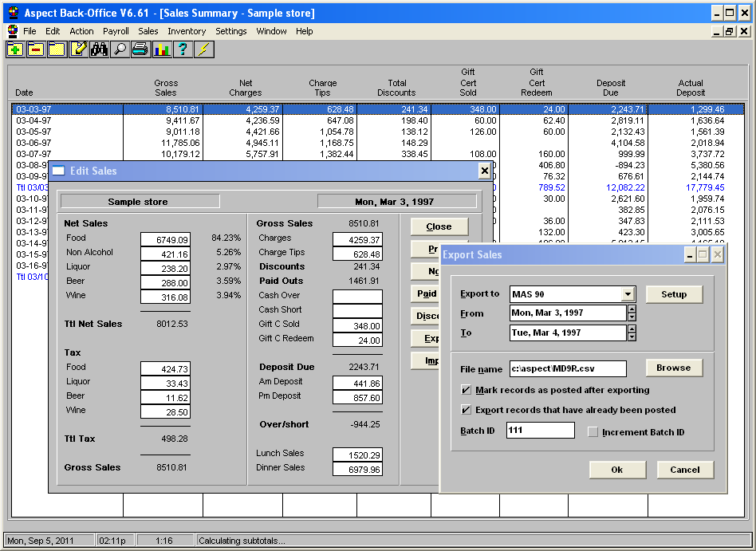This screenshot has height=551, width=756.
Task: Click the pencil edit icon in the toolbar
Action: (x=78, y=49)
